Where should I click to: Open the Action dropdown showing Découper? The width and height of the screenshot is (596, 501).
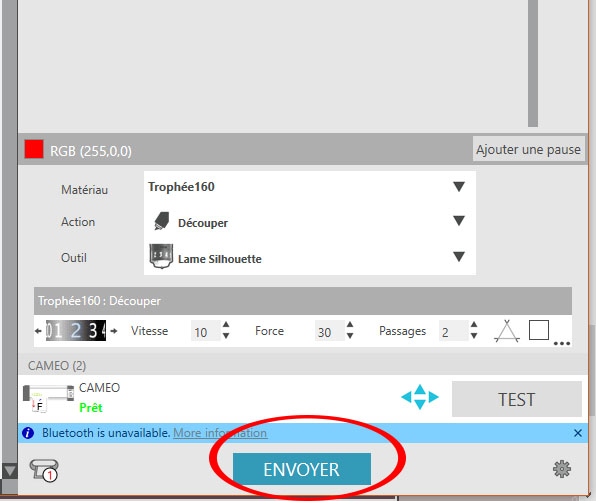pyautogui.click(x=309, y=222)
